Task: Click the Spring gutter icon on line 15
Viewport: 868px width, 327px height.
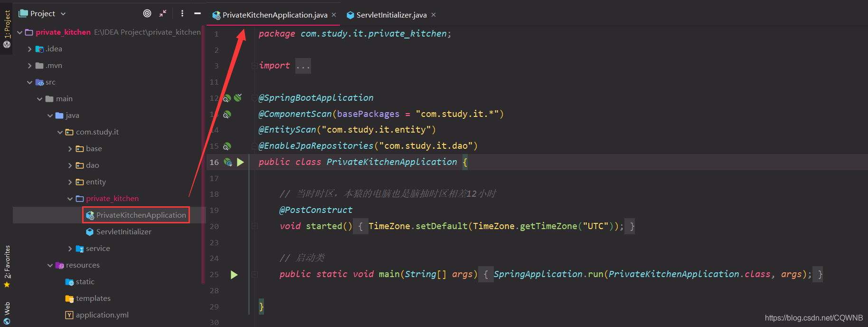Action: (227, 146)
